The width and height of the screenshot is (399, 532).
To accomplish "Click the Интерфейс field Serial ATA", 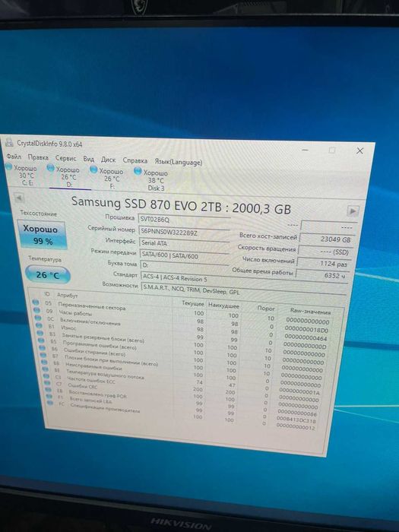I will (184, 244).
